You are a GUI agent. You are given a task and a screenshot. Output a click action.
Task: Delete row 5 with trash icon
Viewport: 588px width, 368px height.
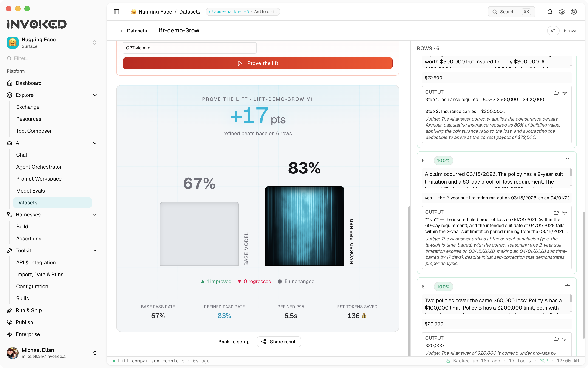(x=567, y=161)
